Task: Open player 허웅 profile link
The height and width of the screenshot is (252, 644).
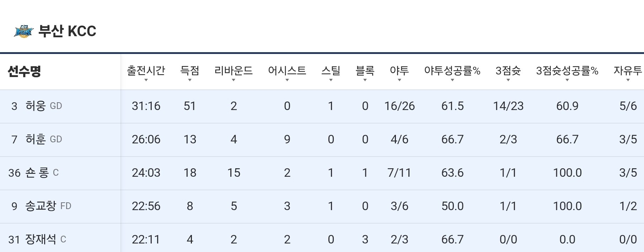Action: pos(36,106)
